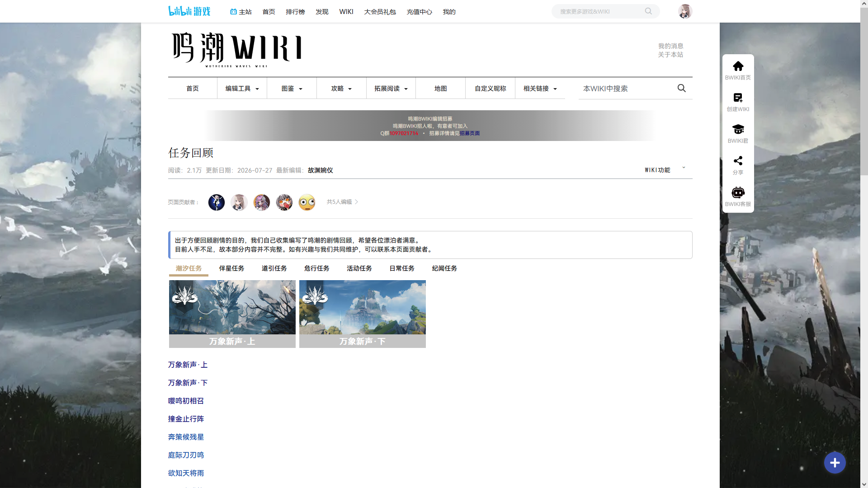Viewport: 868px width, 488px height.
Task: Open the 招募页面 link in banner
Action: point(470,133)
